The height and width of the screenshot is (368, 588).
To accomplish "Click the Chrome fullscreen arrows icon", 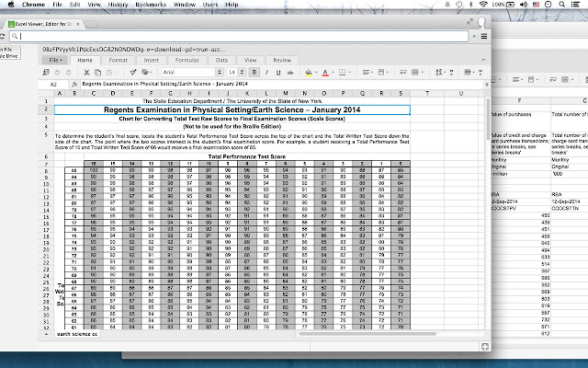I will pos(469,22).
